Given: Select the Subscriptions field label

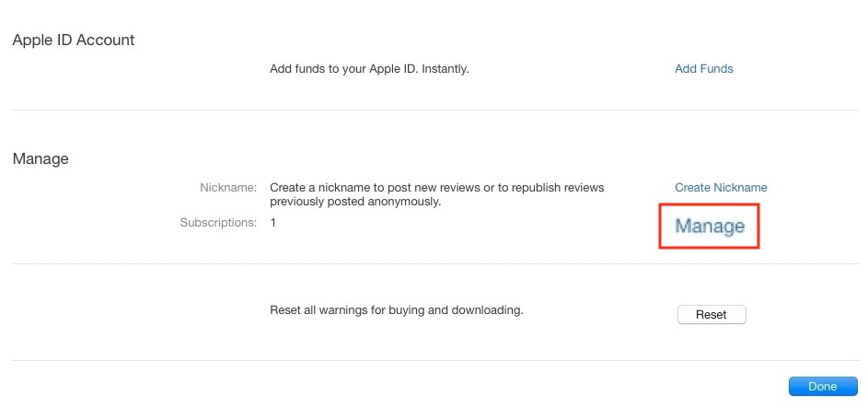Looking at the screenshot, I should tap(218, 222).
